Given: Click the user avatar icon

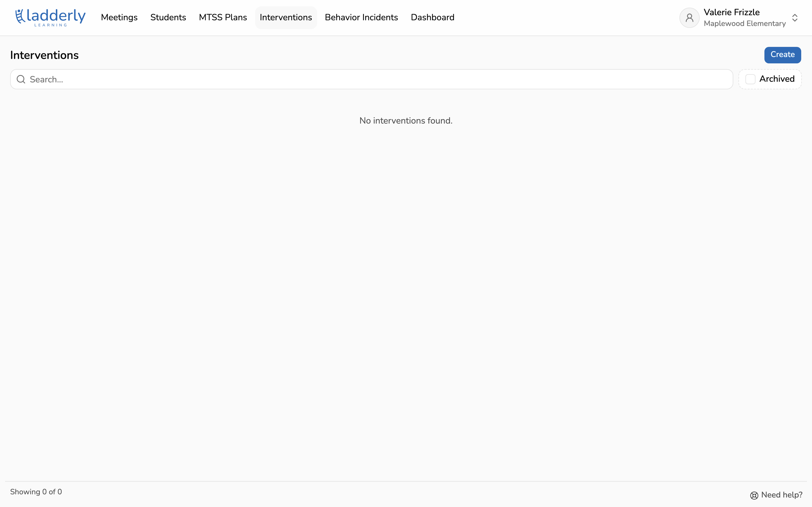Looking at the screenshot, I should pos(689,18).
